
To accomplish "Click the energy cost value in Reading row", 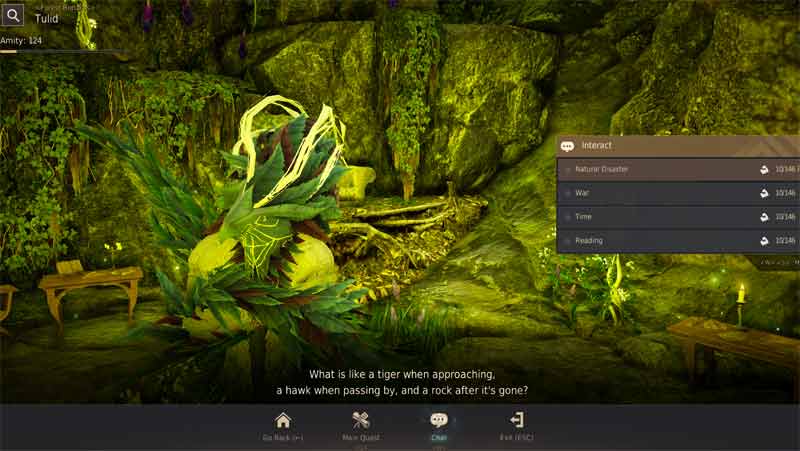I will pos(785,241).
